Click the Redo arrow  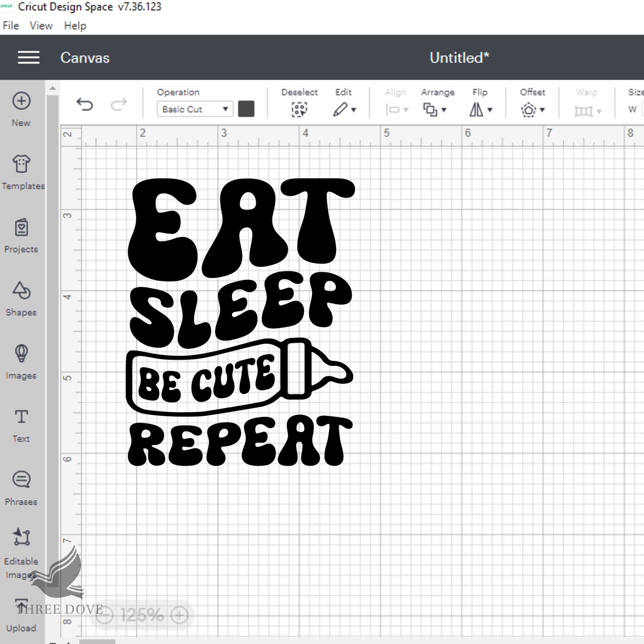[x=119, y=105]
